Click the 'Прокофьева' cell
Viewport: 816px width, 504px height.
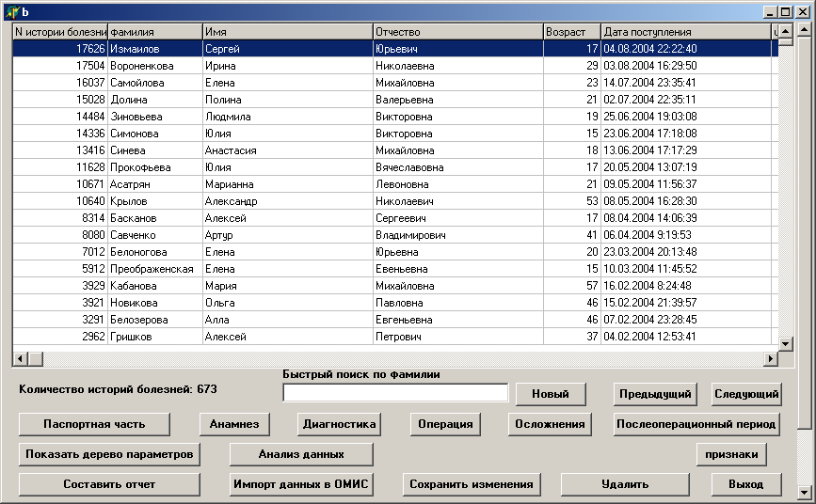coord(155,167)
